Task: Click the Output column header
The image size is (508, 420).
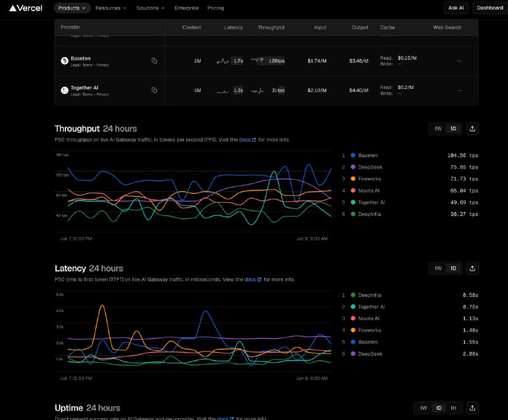Action: 360,27
